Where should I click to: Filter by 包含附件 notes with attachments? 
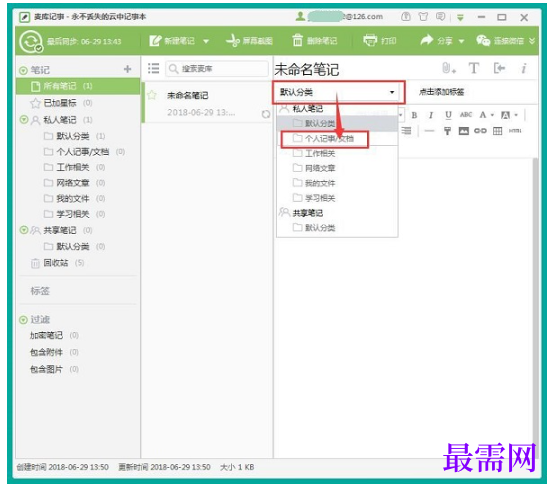(54, 352)
